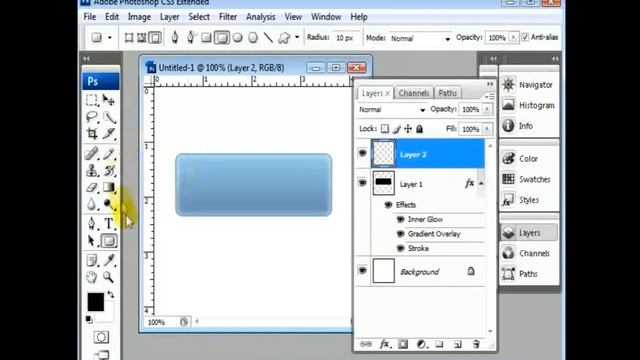
Task: Select the Pen tool in toolbox
Action: (92, 224)
